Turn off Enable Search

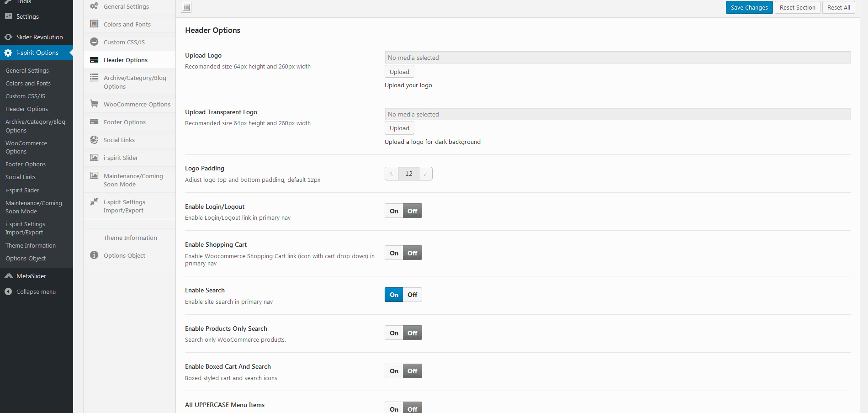[x=413, y=295]
